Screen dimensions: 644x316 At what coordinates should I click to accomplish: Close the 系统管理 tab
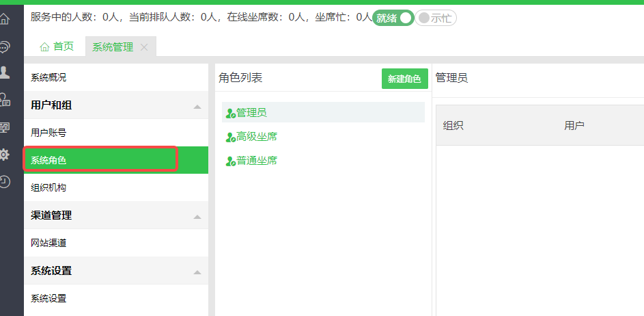(x=143, y=47)
